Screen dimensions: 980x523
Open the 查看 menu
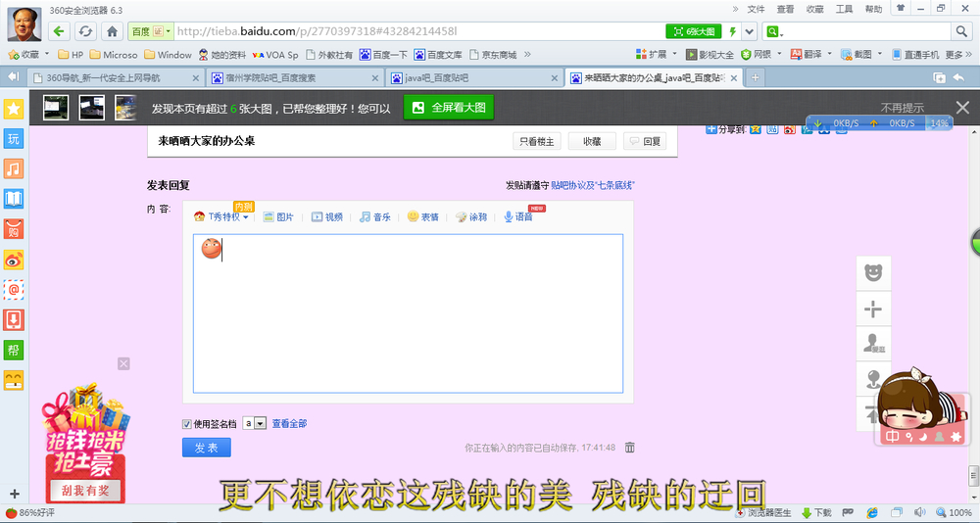click(785, 9)
